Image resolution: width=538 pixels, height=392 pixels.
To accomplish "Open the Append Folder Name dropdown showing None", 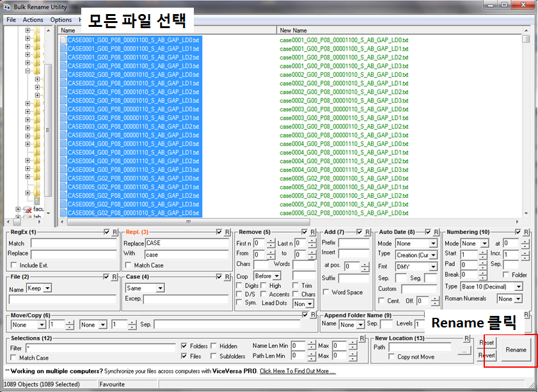I will coord(352,324).
